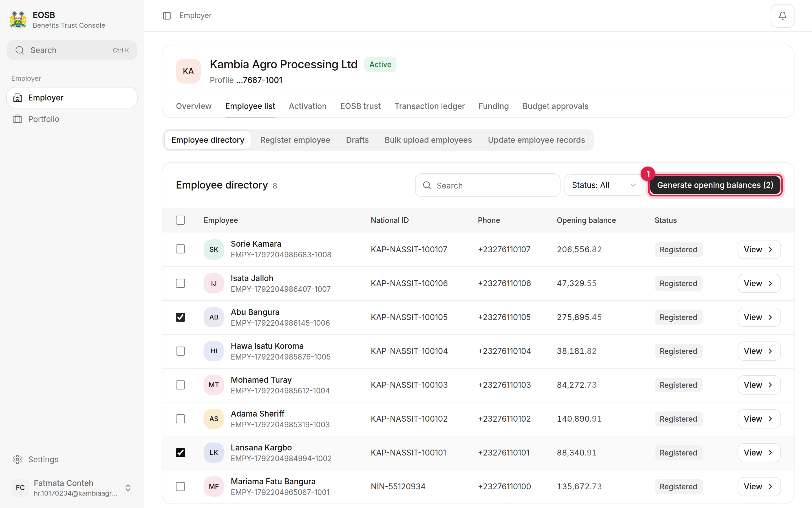Image resolution: width=812 pixels, height=508 pixels.
Task: Select the Register employee sub-tab
Action: [x=295, y=140]
